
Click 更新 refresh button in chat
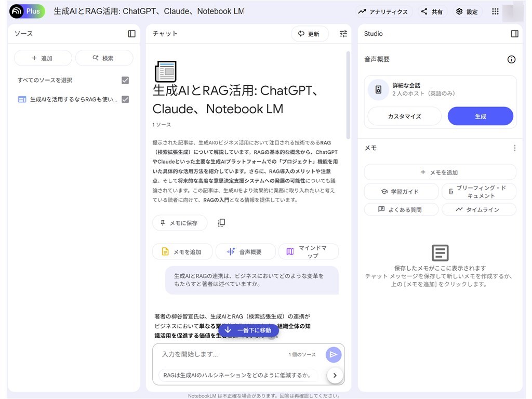tap(310, 34)
